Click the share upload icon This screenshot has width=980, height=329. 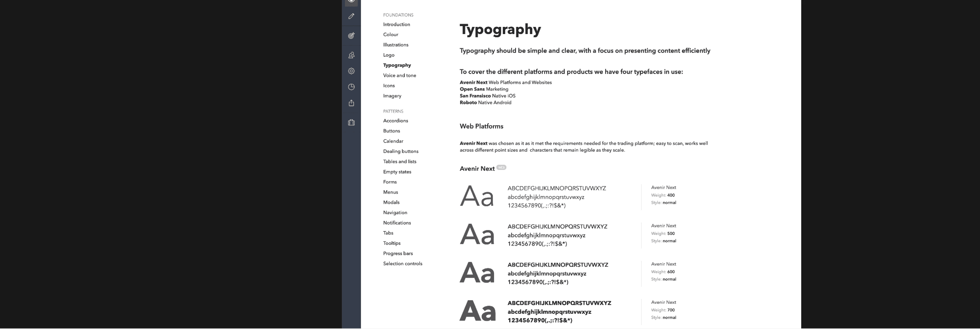[351, 103]
